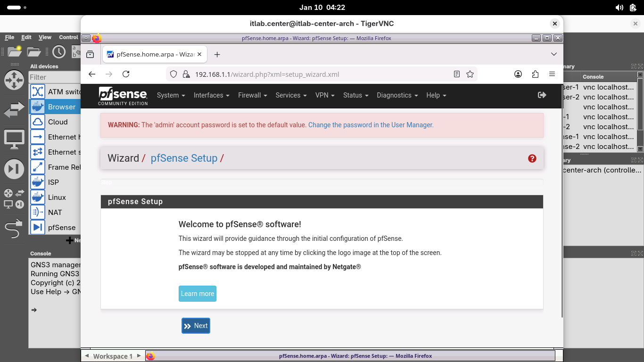Viewport: 644px width, 362px height.
Task: Expand the System dropdown menu
Action: (x=171, y=95)
